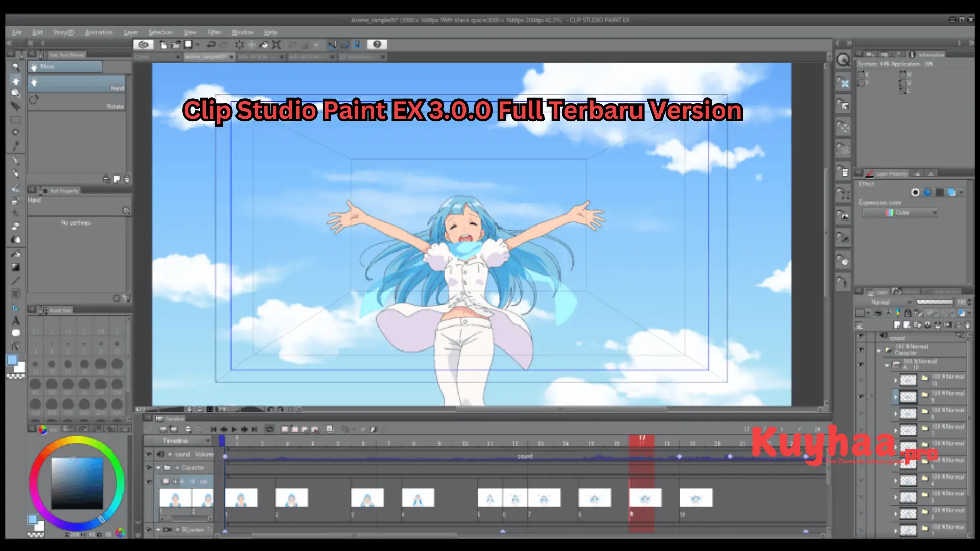Collapse the A:10 animation folder
Viewport: 980px width, 551px height.
pos(887,365)
